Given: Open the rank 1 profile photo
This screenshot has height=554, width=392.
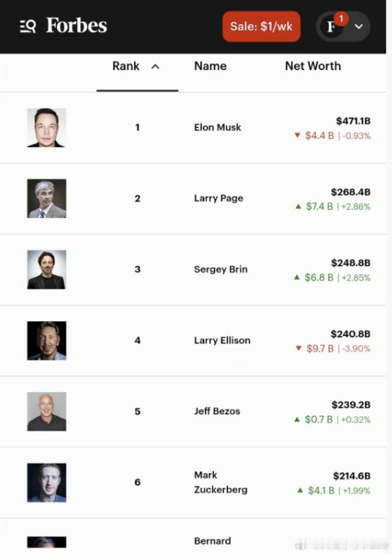Looking at the screenshot, I should [x=47, y=128].
